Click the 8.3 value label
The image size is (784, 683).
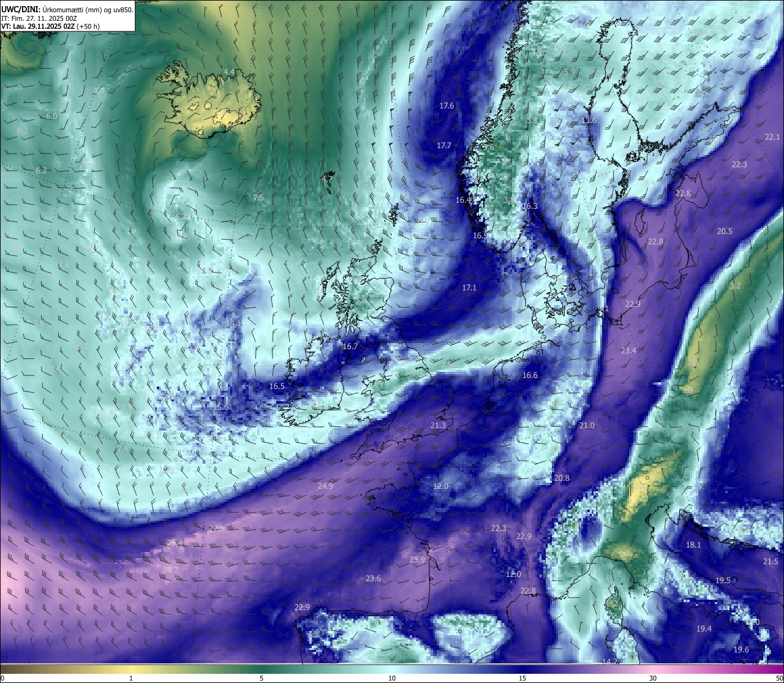pos(22,130)
